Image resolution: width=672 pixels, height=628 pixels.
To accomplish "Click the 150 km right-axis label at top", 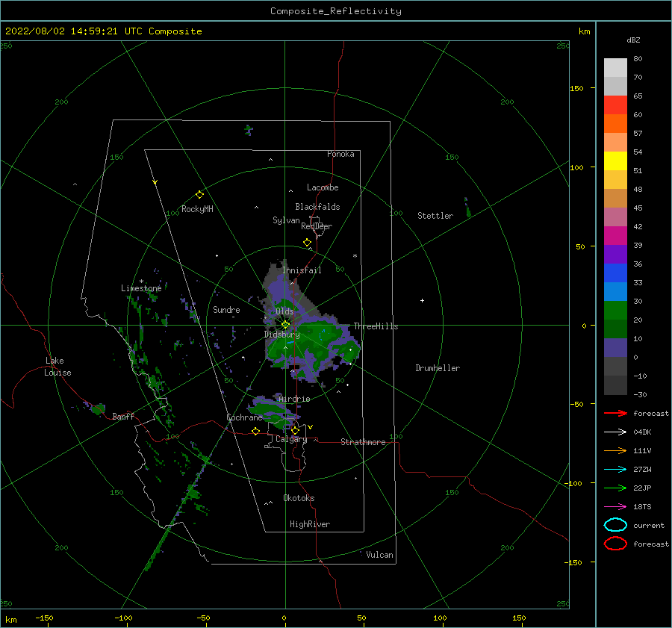I will pos(576,89).
